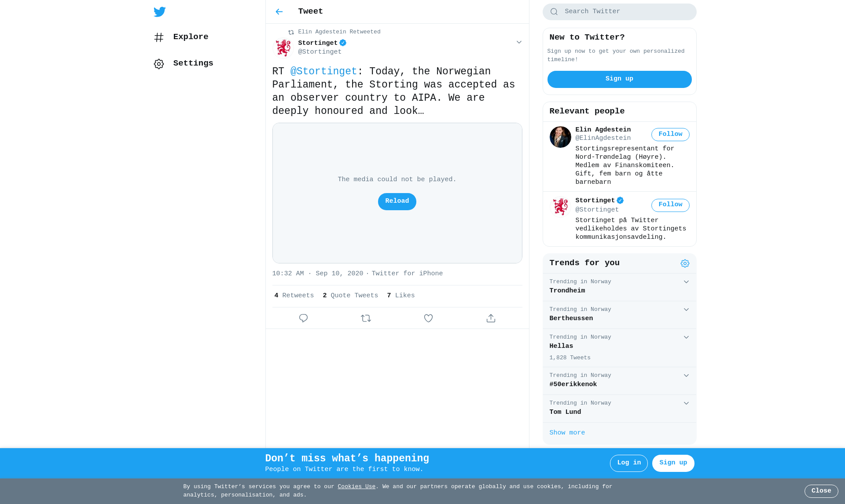Click the Search Twitter field
This screenshot has height=504, width=845.
click(x=619, y=12)
